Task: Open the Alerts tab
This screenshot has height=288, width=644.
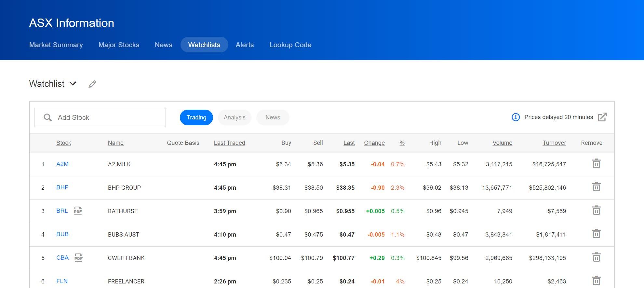Action: (245, 45)
